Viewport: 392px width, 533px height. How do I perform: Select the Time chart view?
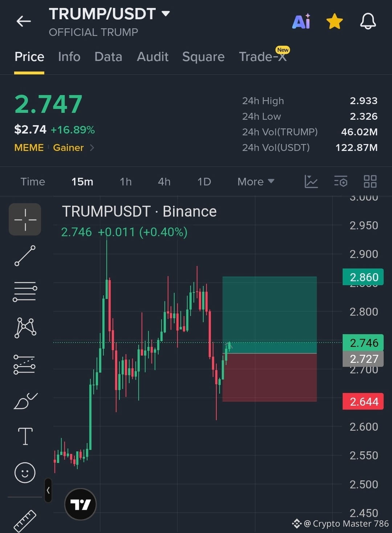click(x=33, y=181)
